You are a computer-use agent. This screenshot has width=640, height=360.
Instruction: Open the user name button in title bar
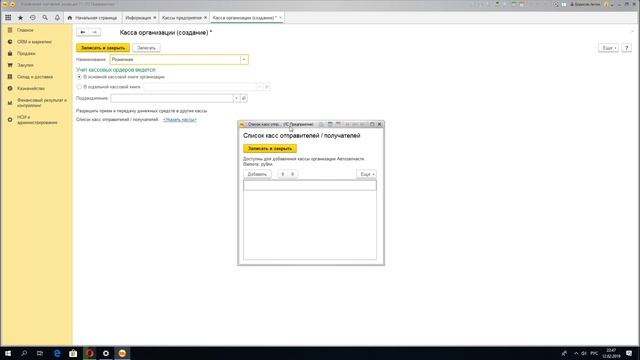coord(585,4)
